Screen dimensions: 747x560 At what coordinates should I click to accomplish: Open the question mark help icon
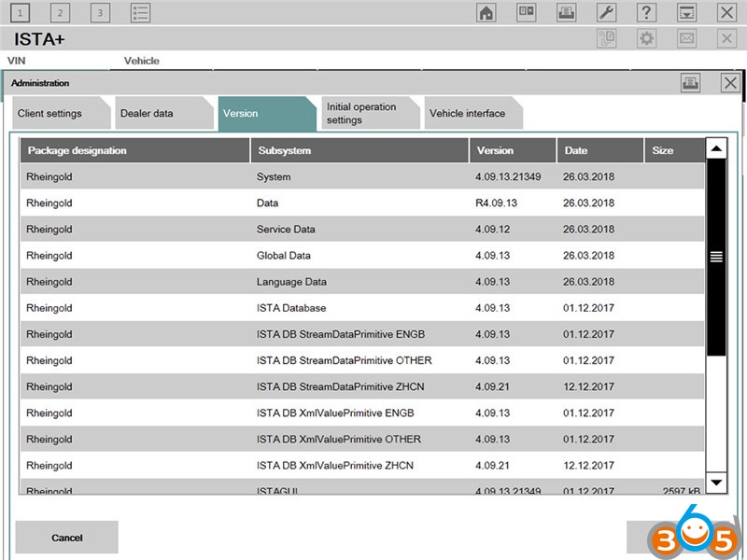tap(646, 12)
